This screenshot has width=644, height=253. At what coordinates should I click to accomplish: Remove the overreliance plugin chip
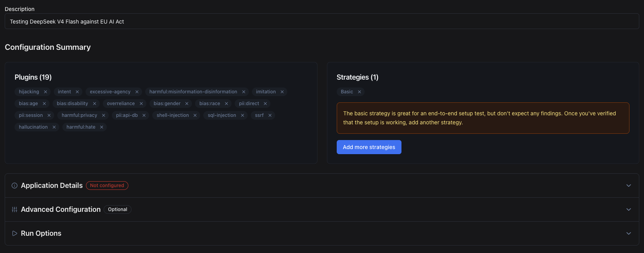(141, 104)
